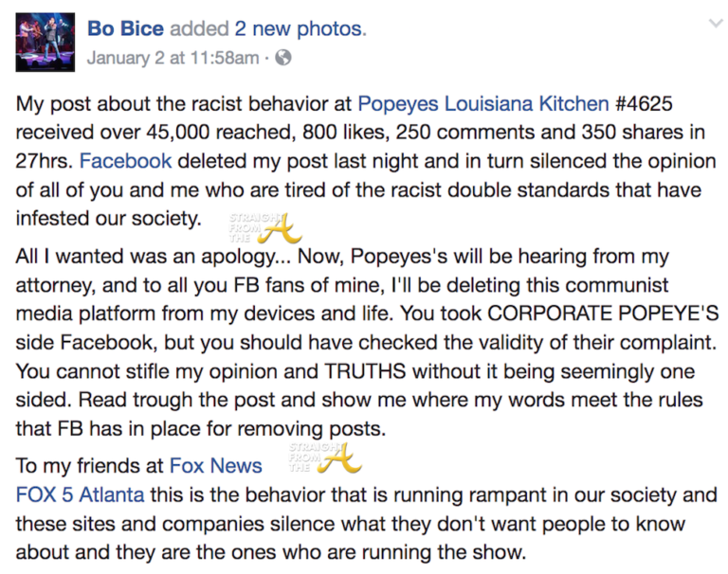Open the Fox News page link

tap(216, 465)
